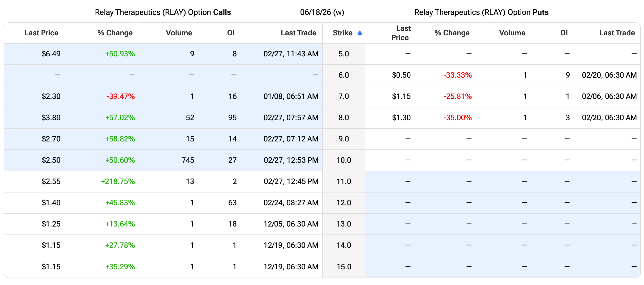Select call change -39.47%
644x285 pixels.
121,97
